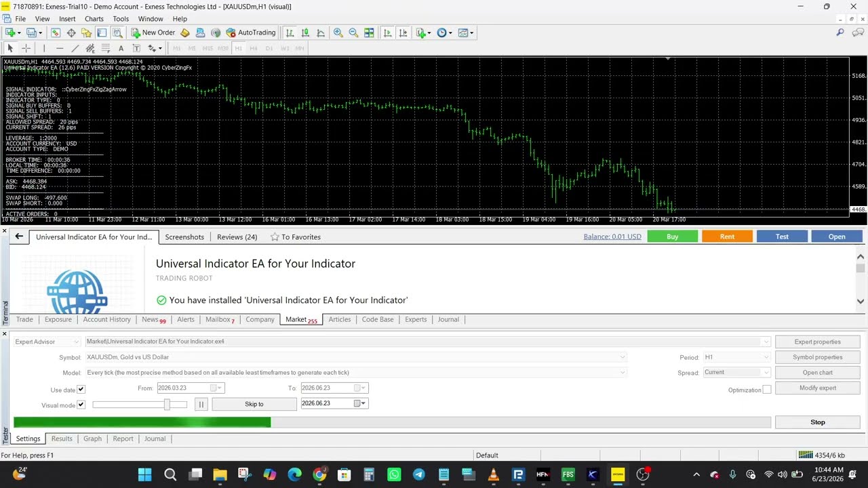Expand the Symbol XAUUSDm dropdown
Viewport: 868px width, 488px height.
pyautogui.click(x=623, y=357)
